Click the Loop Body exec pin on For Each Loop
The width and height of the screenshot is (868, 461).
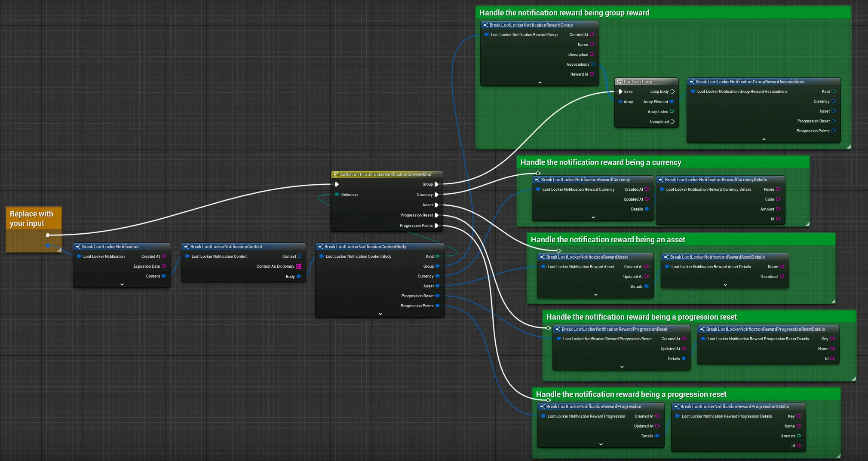point(672,92)
